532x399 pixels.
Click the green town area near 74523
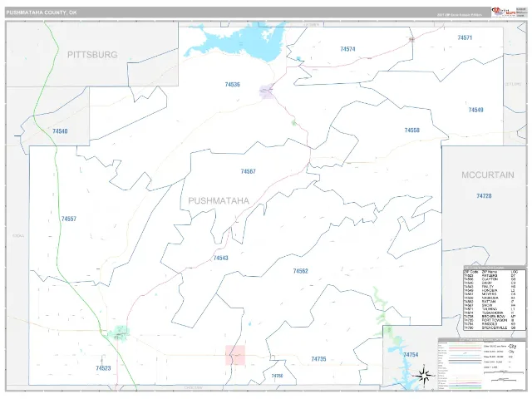pos(118,332)
